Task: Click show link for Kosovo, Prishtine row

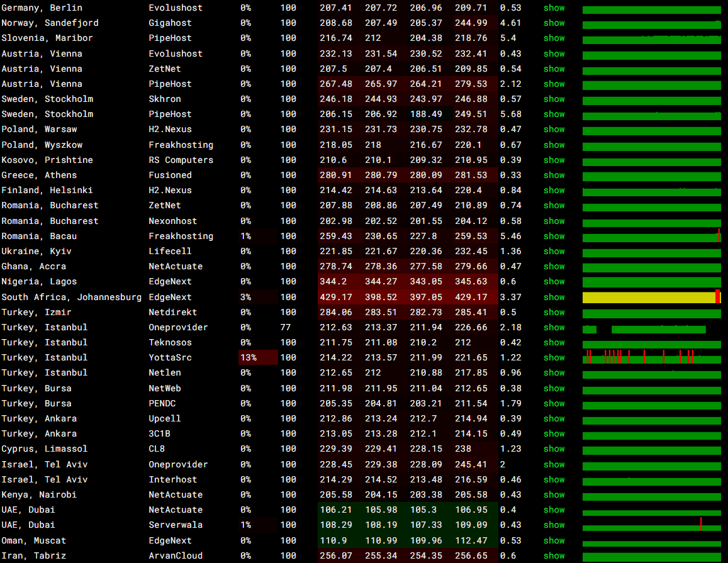Action: 554,160
